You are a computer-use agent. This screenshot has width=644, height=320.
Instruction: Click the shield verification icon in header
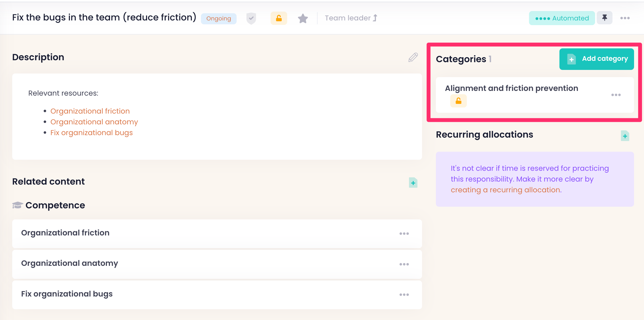coord(251,19)
